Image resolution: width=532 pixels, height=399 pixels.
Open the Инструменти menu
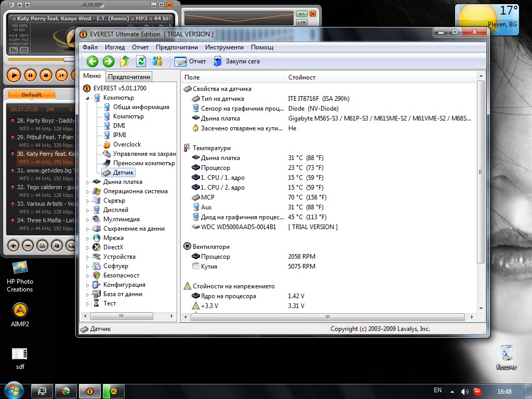(x=224, y=47)
